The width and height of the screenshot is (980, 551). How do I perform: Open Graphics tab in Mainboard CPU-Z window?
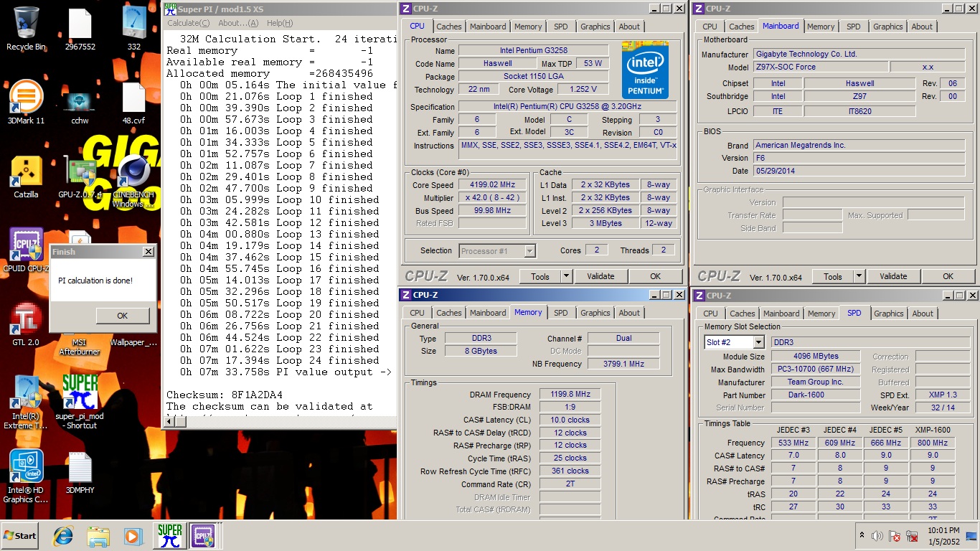[887, 27]
